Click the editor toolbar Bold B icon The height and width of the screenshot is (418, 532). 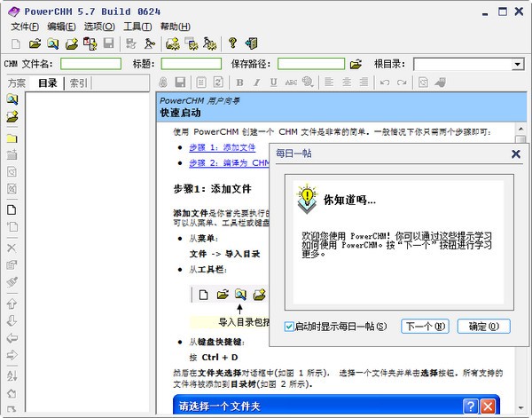coord(239,83)
